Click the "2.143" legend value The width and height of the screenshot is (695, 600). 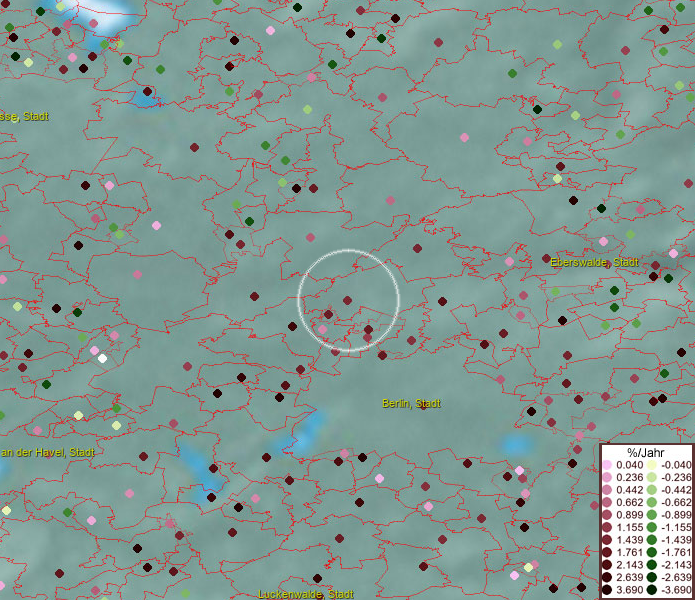pyautogui.click(x=629, y=565)
